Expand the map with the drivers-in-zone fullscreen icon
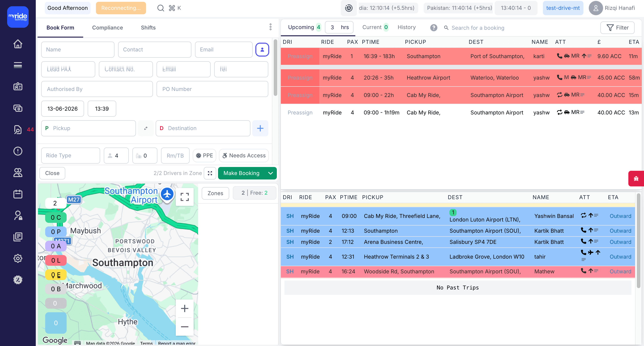Screen dimensions: 644x346 click(210, 173)
